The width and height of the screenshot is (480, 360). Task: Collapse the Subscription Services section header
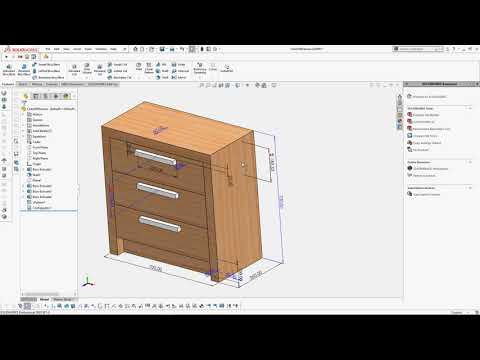470,188
